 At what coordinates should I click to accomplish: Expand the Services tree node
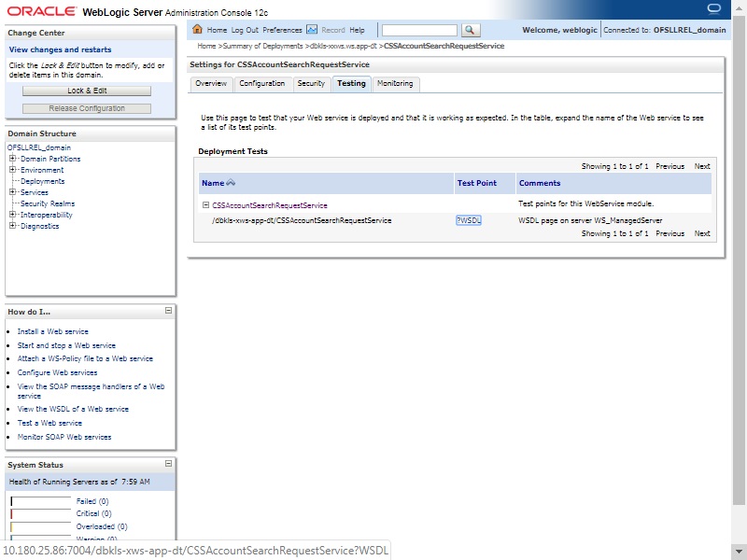(13, 192)
